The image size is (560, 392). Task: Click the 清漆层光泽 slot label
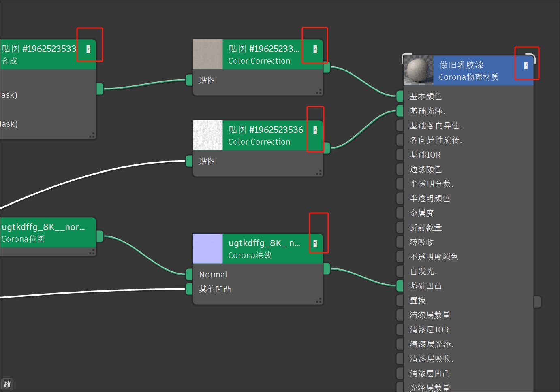coord(432,345)
